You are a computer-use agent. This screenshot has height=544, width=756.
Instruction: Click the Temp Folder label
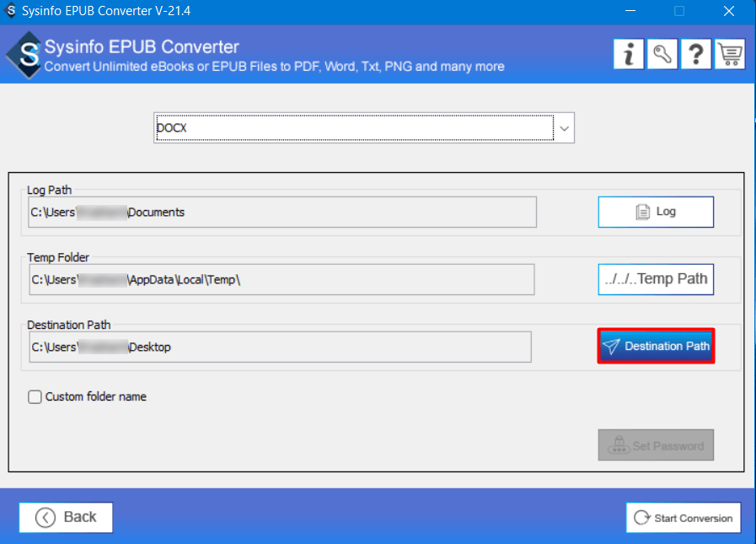point(58,257)
